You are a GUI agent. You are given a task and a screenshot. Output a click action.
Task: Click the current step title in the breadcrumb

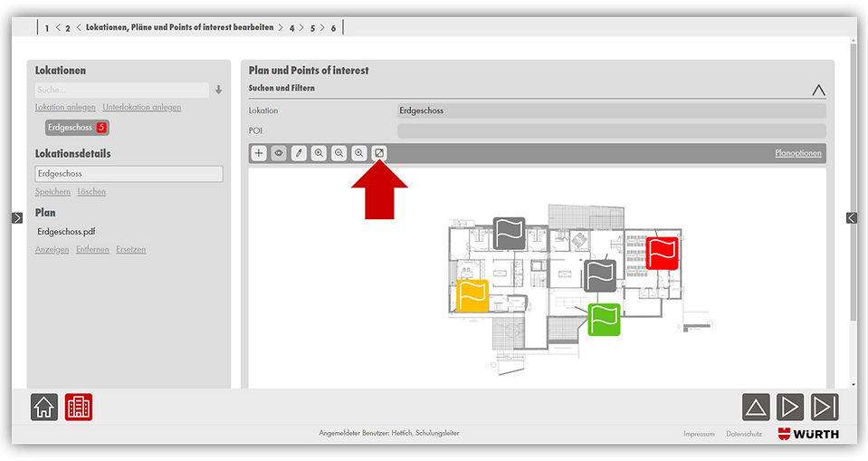[180, 27]
